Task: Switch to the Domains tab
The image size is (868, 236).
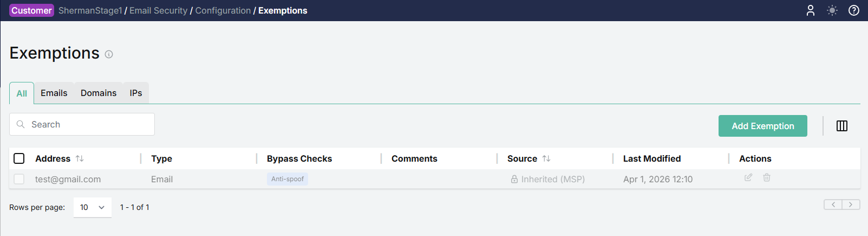Action: pyautogui.click(x=99, y=93)
